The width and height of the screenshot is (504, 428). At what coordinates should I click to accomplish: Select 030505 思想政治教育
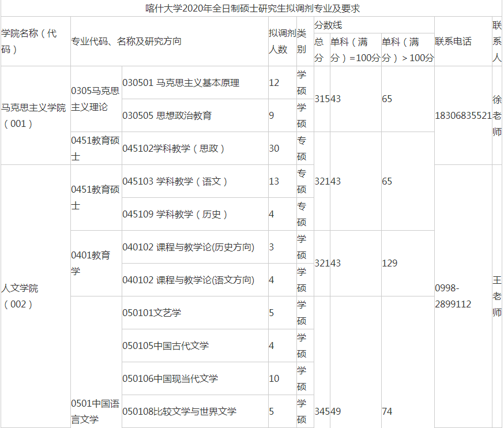[x=167, y=115]
